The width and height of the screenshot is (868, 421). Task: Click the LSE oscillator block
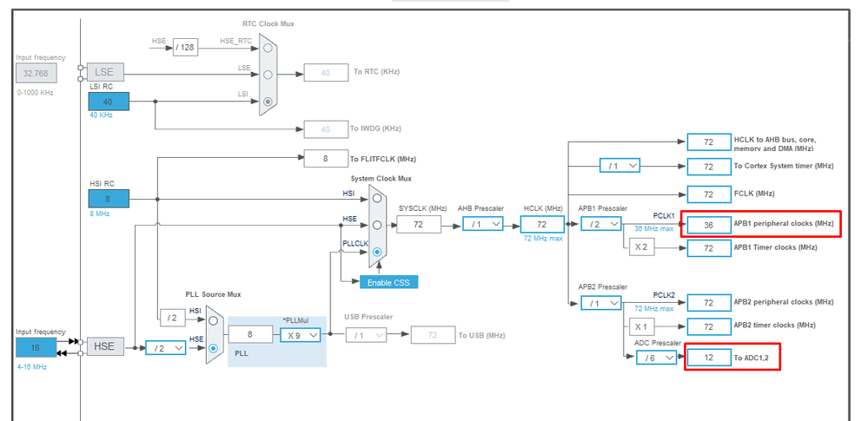[x=105, y=72]
